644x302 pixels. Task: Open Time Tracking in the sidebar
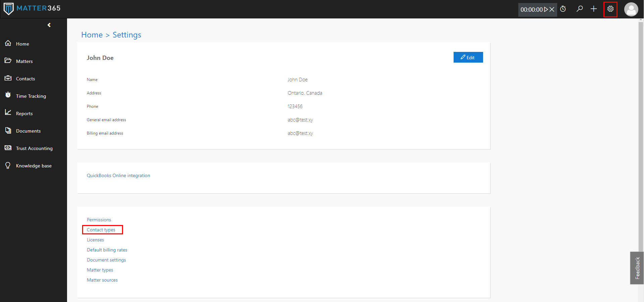coord(31,96)
